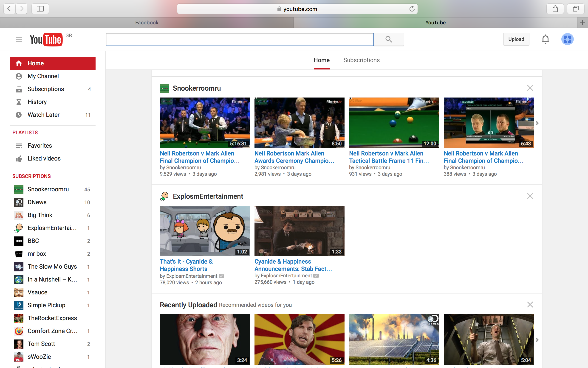Select the YouTube browser tab
Screen dimensions: 588x368
pos(435,22)
